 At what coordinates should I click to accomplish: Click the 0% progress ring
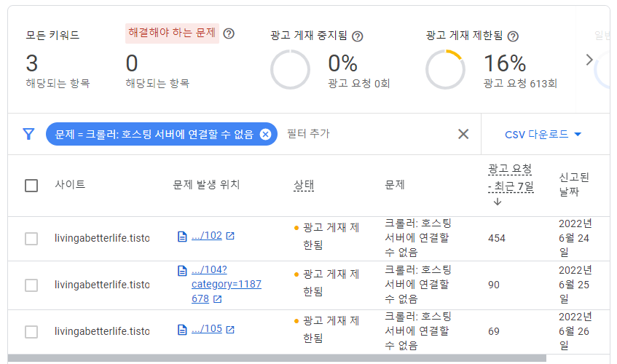tap(290, 70)
